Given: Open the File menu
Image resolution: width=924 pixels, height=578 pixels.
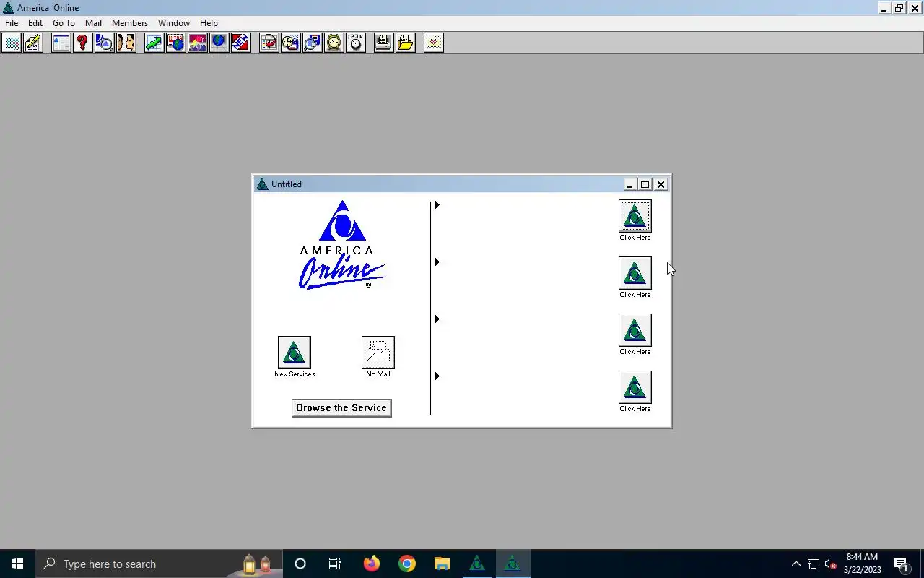Looking at the screenshot, I should click(x=12, y=23).
